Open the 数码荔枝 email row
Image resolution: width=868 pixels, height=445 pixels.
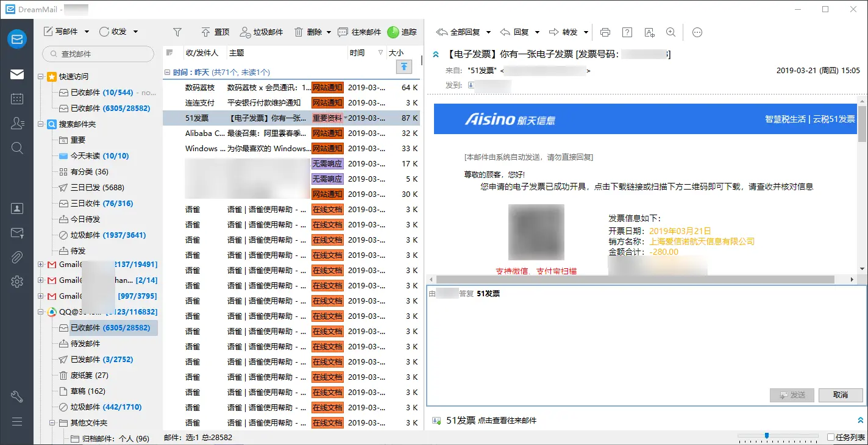291,88
